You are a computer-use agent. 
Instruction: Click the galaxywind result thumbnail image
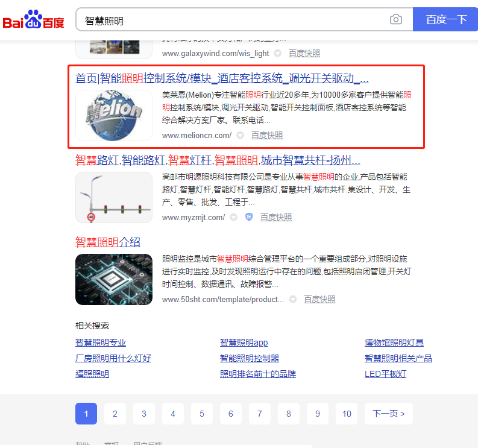[114, 49]
